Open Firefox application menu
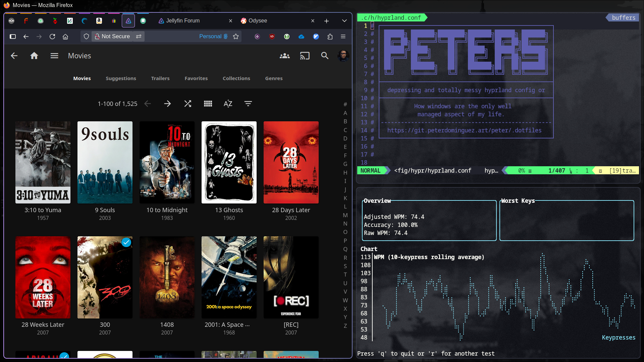This screenshot has height=362, width=644. tap(343, 37)
